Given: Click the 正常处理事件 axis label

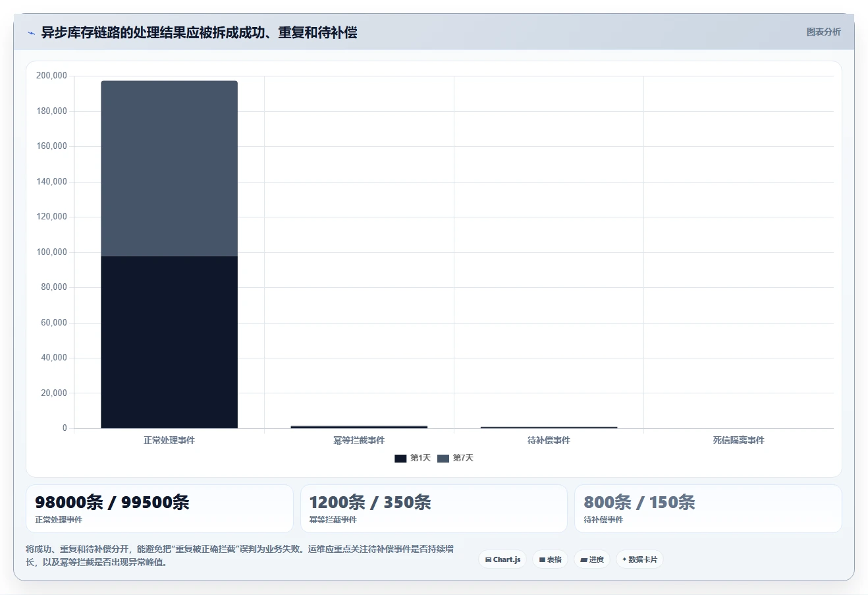Looking at the screenshot, I should point(169,440).
